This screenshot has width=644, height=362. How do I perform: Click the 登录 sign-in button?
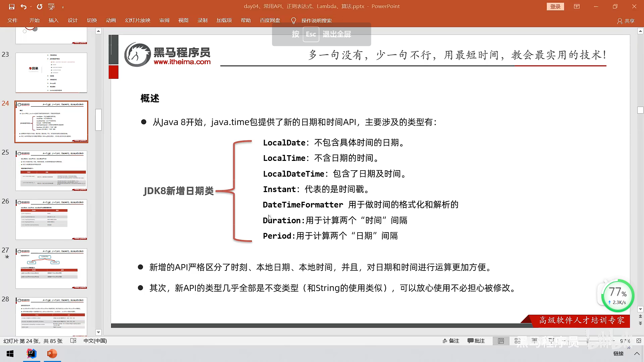coord(555,6)
